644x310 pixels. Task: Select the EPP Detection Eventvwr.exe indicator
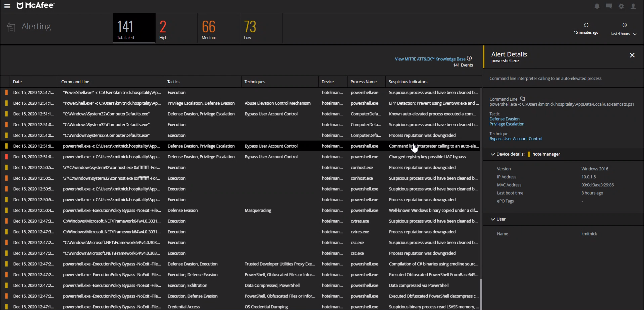[x=434, y=103]
